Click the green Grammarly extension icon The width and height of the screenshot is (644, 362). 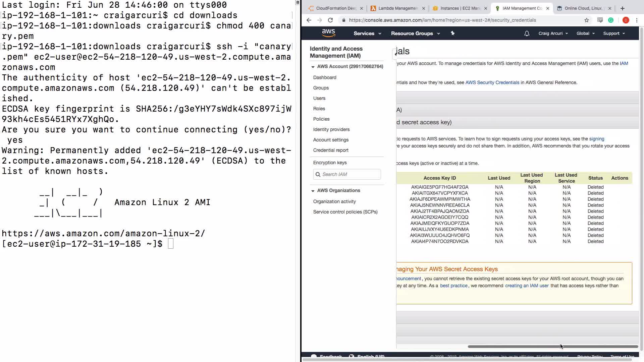[611, 20]
